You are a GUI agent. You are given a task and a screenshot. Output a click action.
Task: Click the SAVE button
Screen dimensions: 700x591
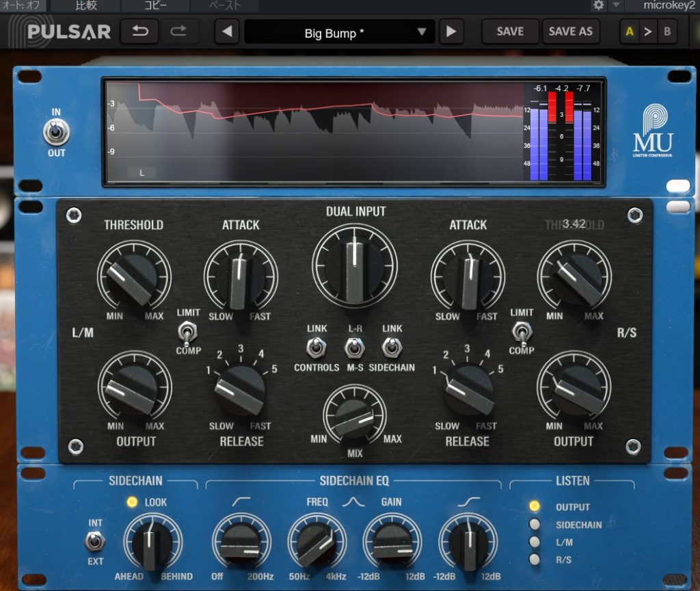tap(510, 32)
